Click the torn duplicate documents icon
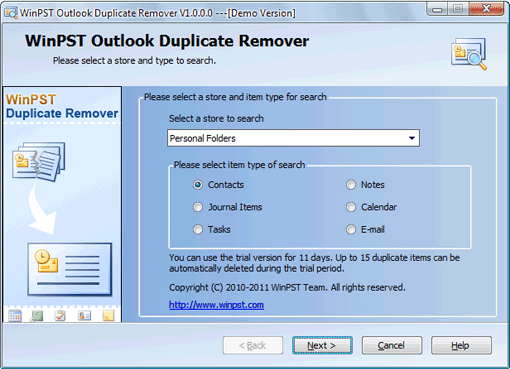 tap(39, 162)
